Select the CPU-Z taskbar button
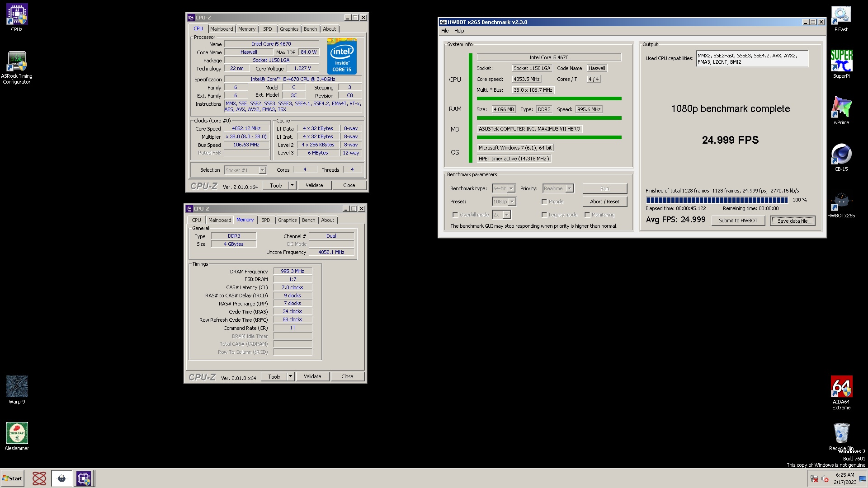 coord(84,479)
